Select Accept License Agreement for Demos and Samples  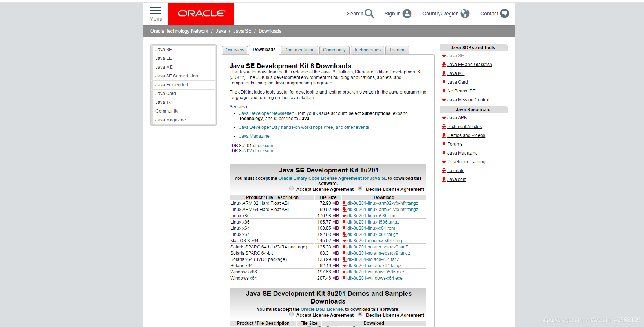292,315
